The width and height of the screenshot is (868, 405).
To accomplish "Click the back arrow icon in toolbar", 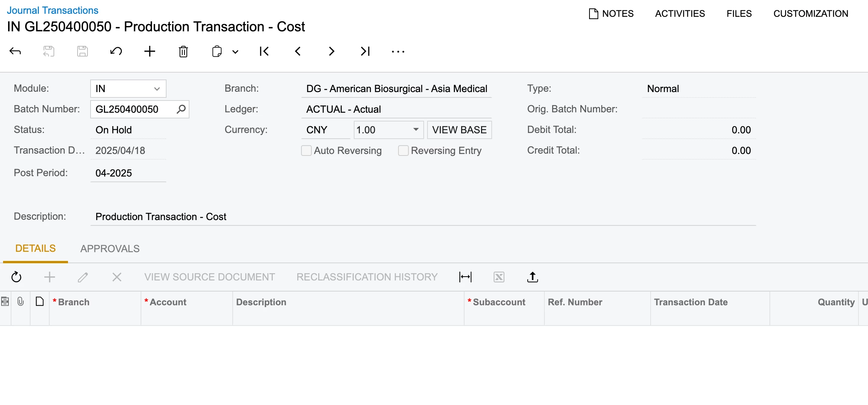I will (15, 51).
